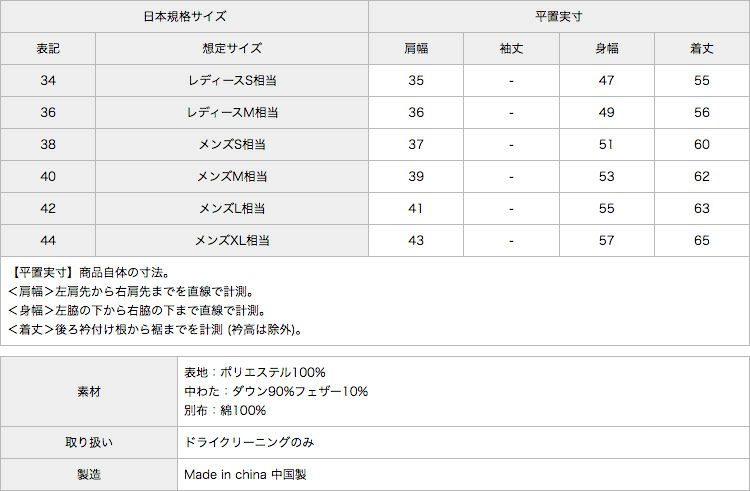The image size is (750, 491).
Task: Click the メンズXL相当 size cell
Action: pyautogui.click(x=232, y=241)
